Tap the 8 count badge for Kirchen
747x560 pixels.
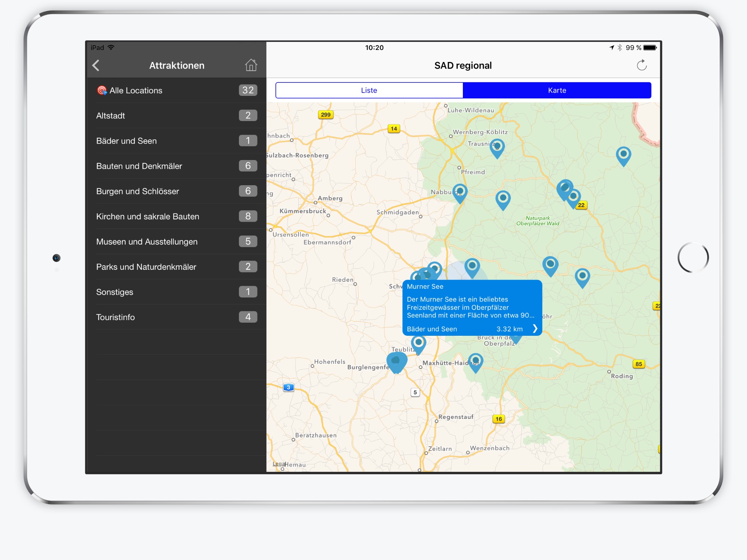(x=248, y=216)
